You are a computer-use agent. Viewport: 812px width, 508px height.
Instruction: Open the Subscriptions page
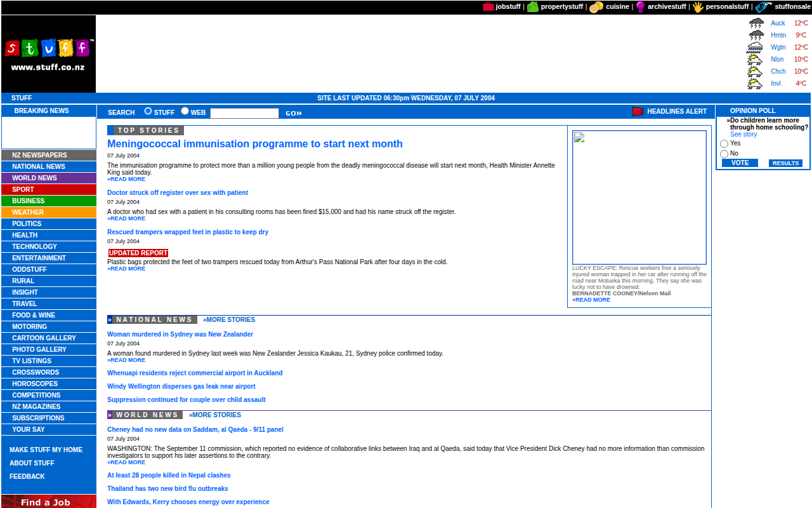[x=49, y=418]
